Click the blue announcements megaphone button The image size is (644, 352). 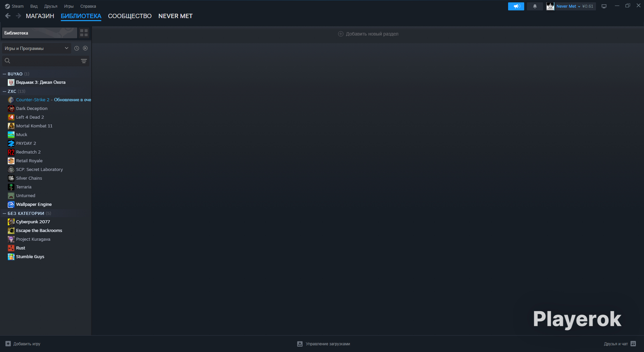516,6
